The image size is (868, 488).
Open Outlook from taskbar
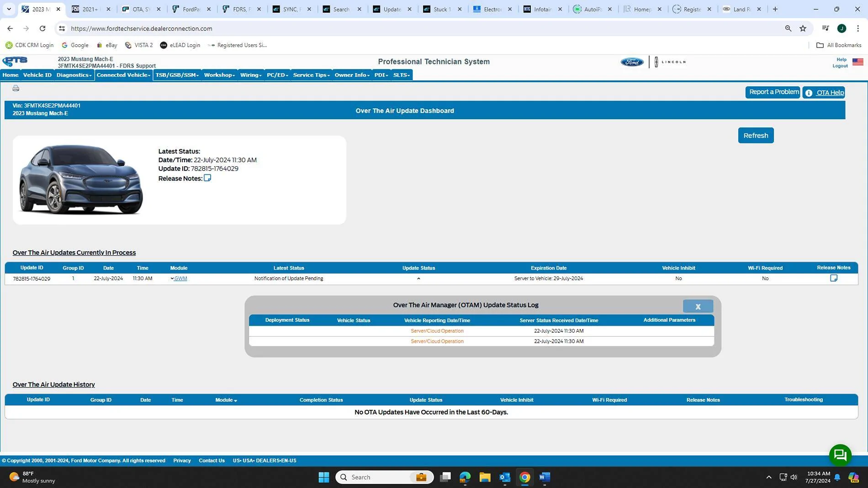(x=505, y=477)
